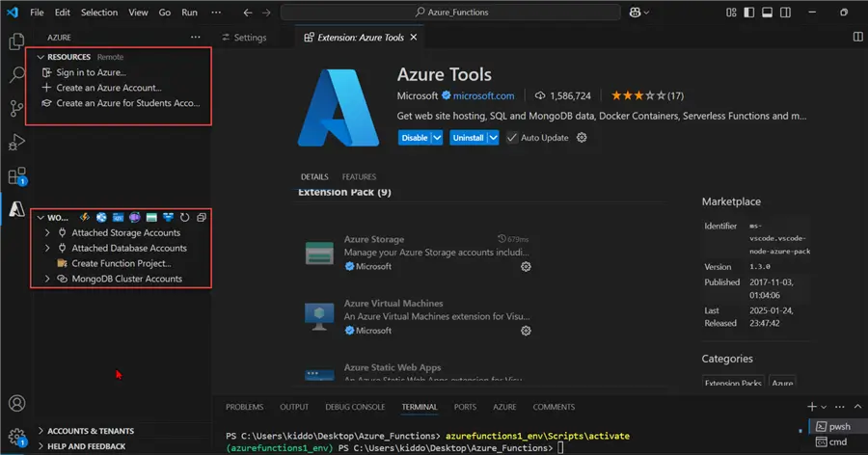868x455 pixels.
Task: Open Customize Layout in title bar
Action: [731, 13]
